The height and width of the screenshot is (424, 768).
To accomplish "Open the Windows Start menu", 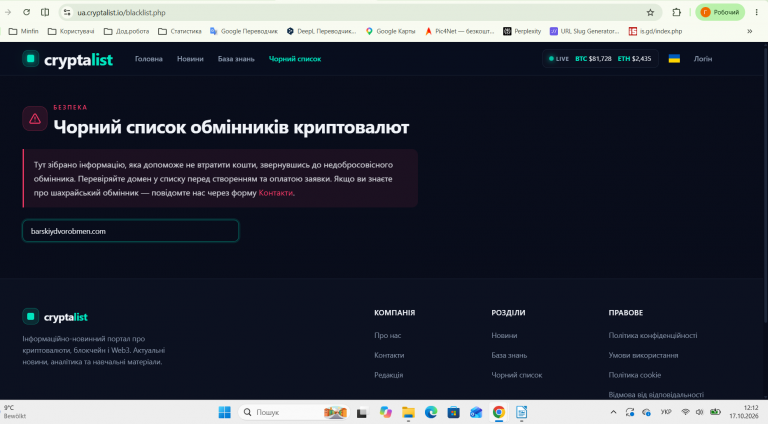I will pyautogui.click(x=224, y=412).
